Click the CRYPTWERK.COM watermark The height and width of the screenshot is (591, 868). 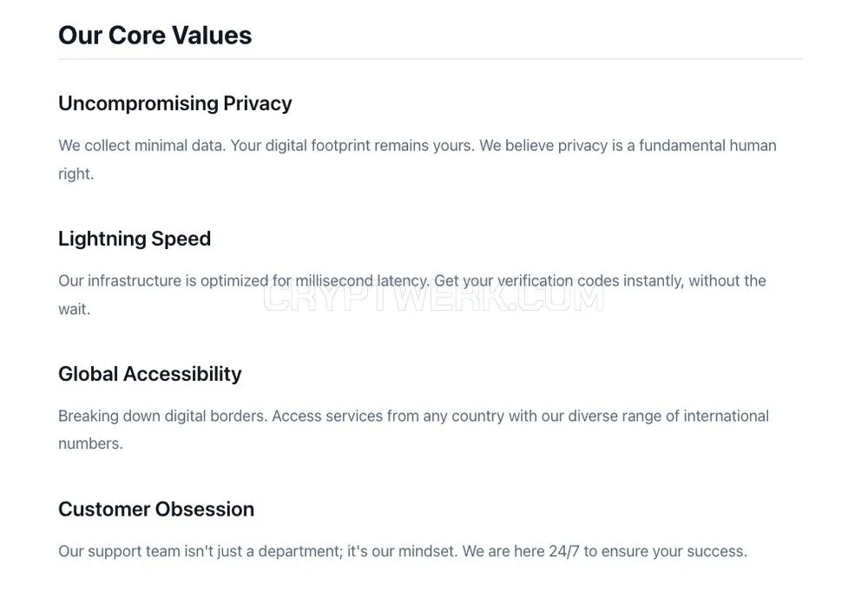433,298
